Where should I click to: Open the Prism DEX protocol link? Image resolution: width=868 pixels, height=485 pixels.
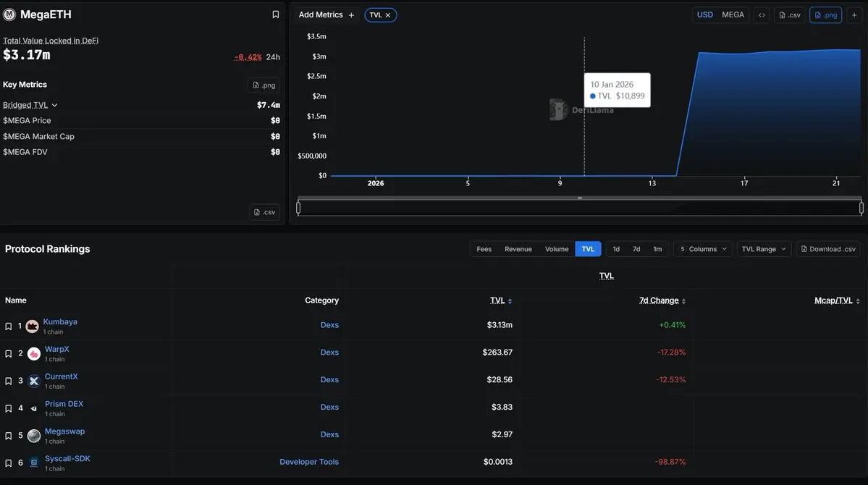[64, 404]
